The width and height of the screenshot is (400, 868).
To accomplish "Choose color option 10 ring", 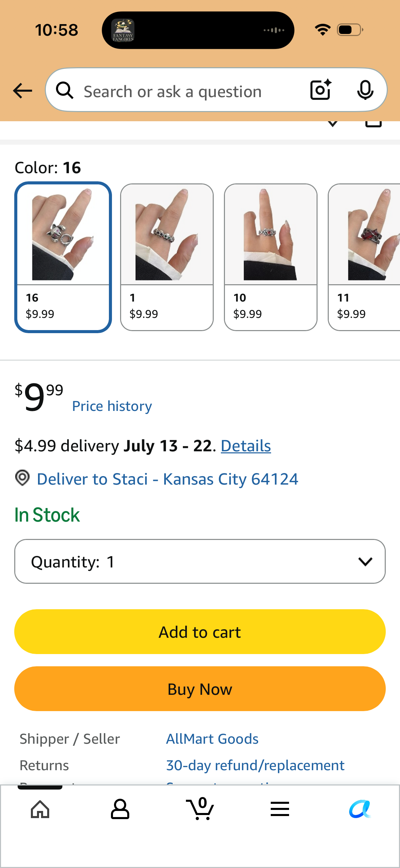I will [x=271, y=257].
